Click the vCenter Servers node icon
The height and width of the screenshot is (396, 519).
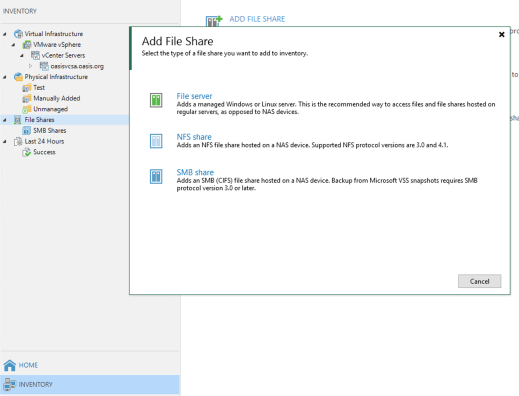coord(35,55)
